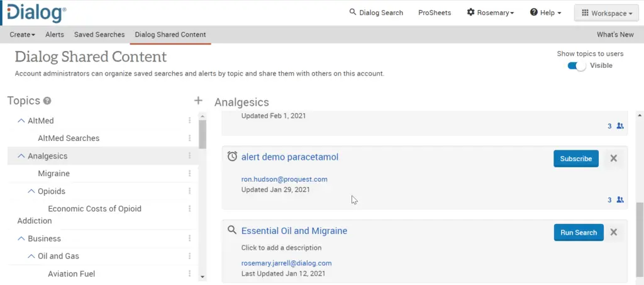
Task: Open options menu for Aviation Fuel
Action: point(189,274)
